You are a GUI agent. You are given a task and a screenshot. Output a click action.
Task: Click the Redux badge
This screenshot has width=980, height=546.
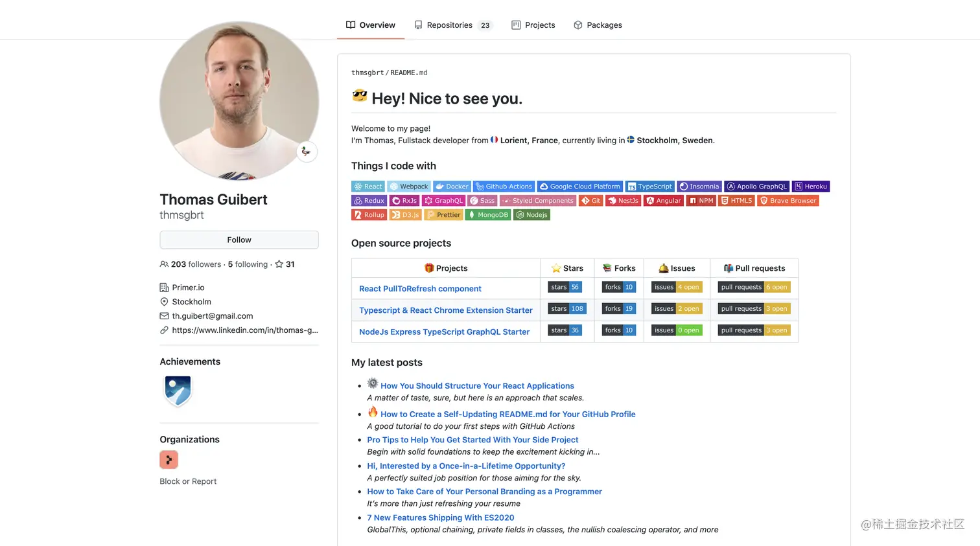click(x=369, y=201)
